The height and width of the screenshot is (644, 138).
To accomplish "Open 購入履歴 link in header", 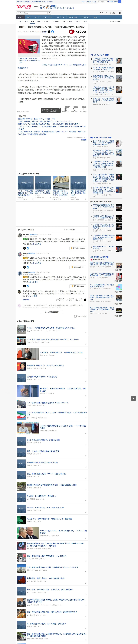I will [112, 13].
